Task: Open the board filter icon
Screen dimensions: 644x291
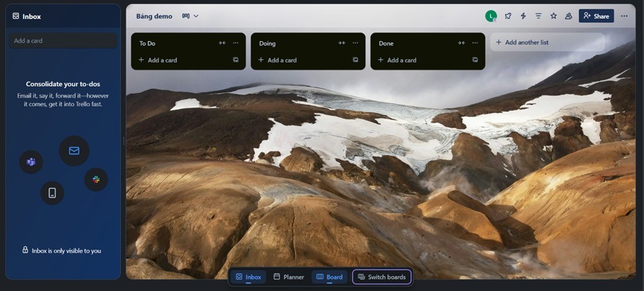Action: tap(538, 16)
